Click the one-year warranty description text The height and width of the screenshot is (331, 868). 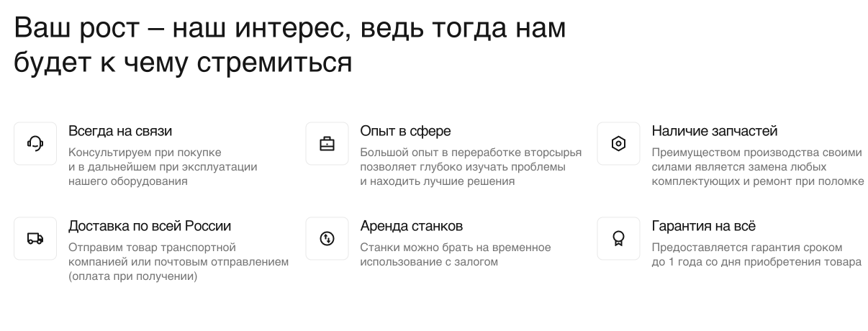pyautogui.click(x=756, y=255)
